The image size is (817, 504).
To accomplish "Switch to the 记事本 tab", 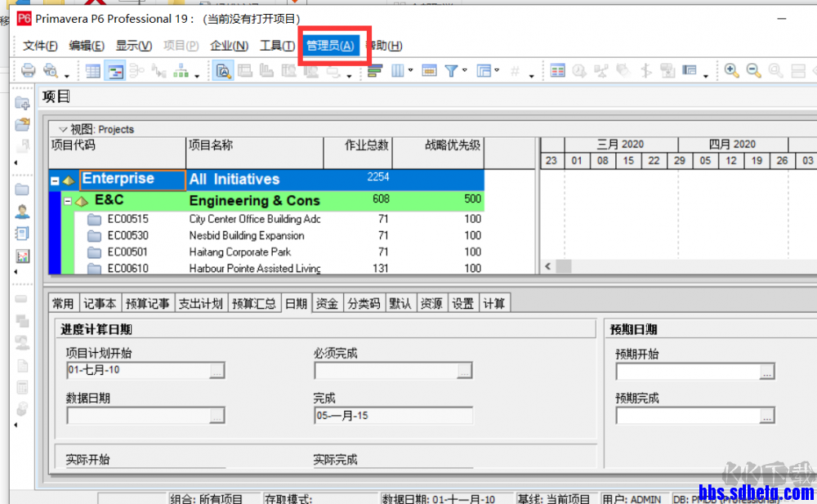I will (x=100, y=303).
